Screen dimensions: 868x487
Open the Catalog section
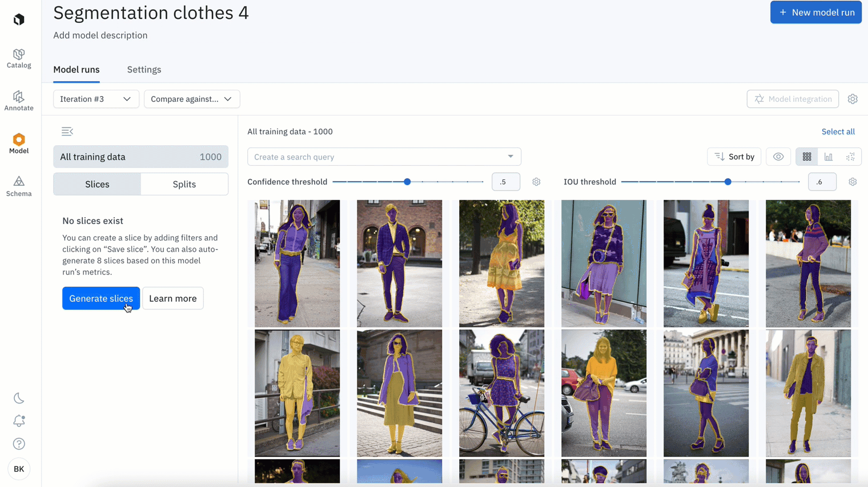tap(19, 58)
